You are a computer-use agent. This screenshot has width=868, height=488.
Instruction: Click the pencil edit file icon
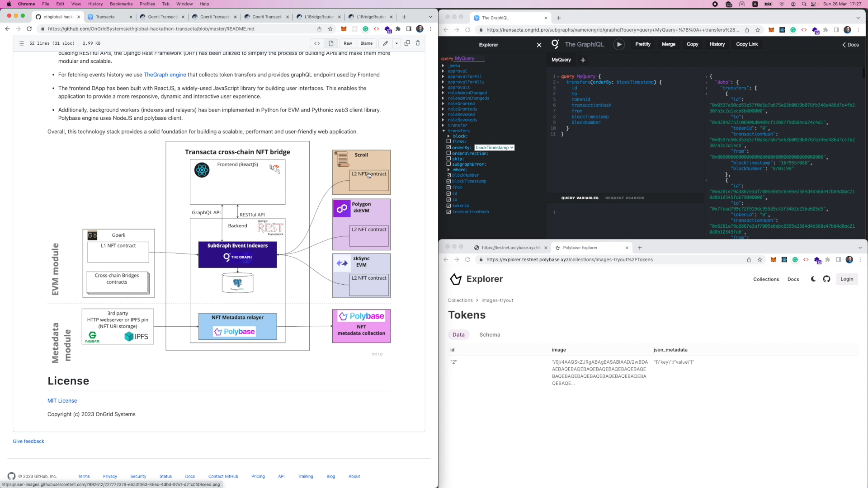click(x=385, y=43)
